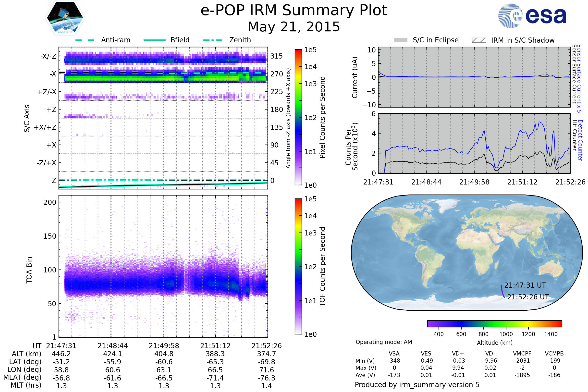Click the S/C in Eclipse gray legend patch

[400, 40]
